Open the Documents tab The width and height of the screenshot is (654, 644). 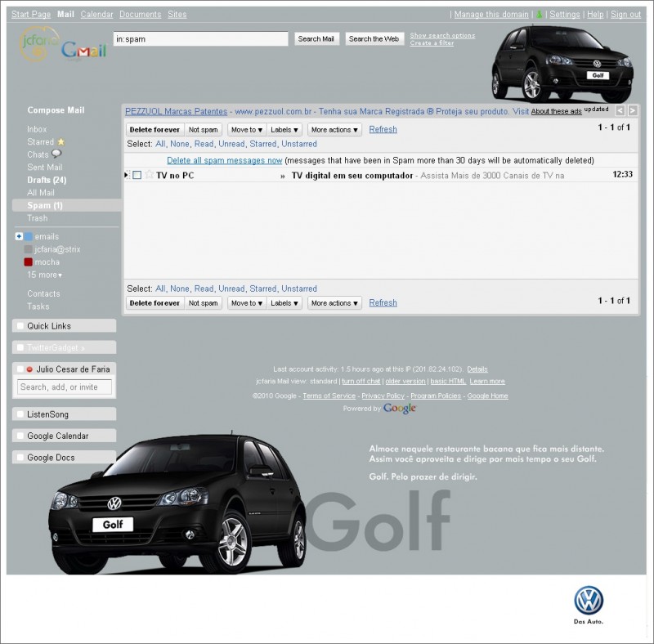140,14
